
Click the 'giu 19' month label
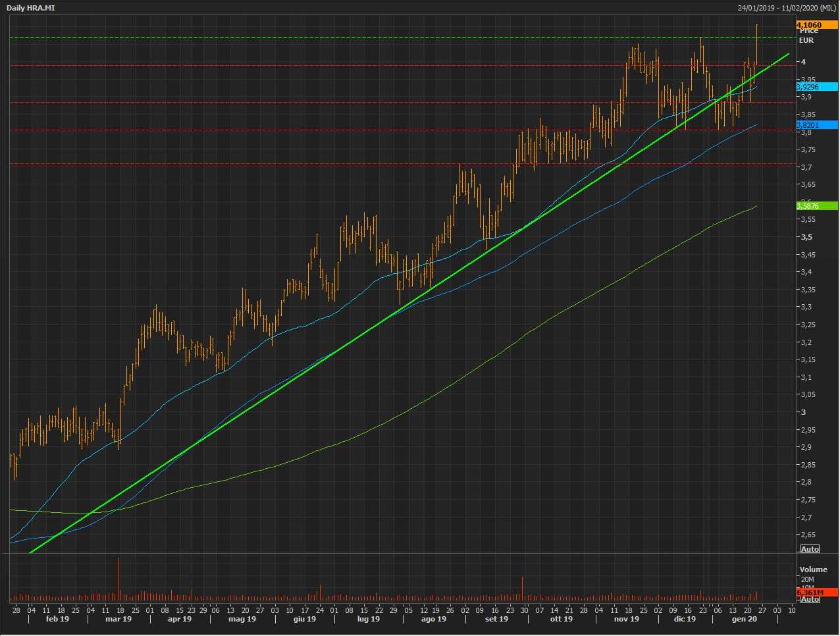(x=304, y=619)
